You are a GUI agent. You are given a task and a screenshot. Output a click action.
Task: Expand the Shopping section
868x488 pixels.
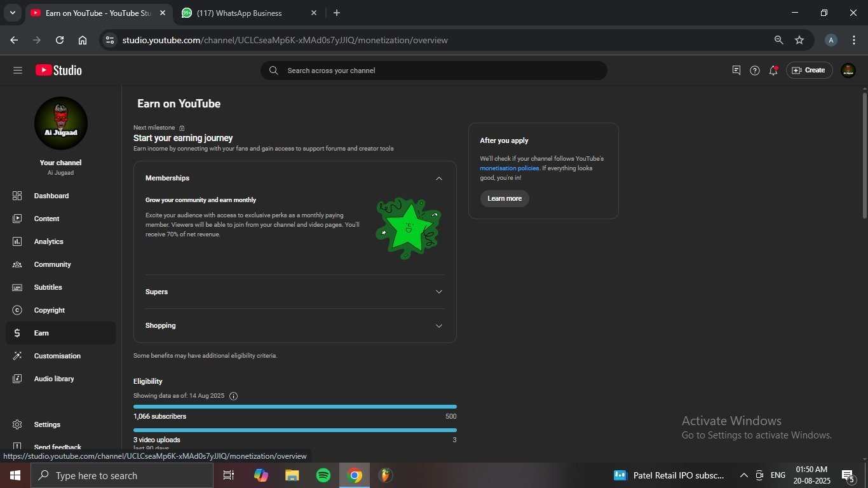tap(438, 325)
